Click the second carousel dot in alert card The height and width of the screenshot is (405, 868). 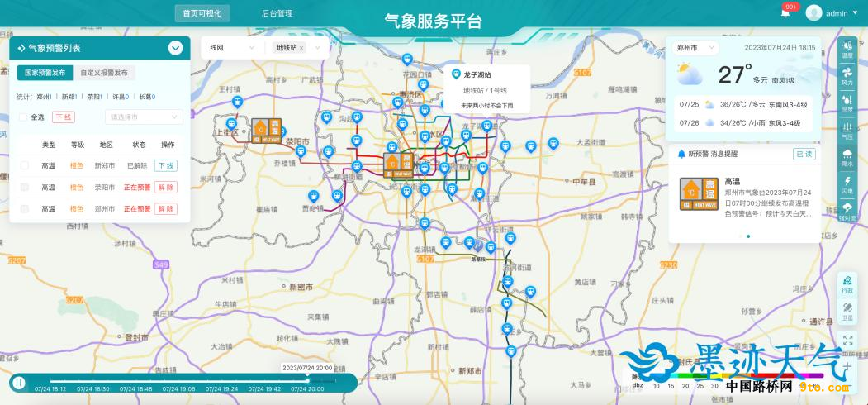click(748, 236)
